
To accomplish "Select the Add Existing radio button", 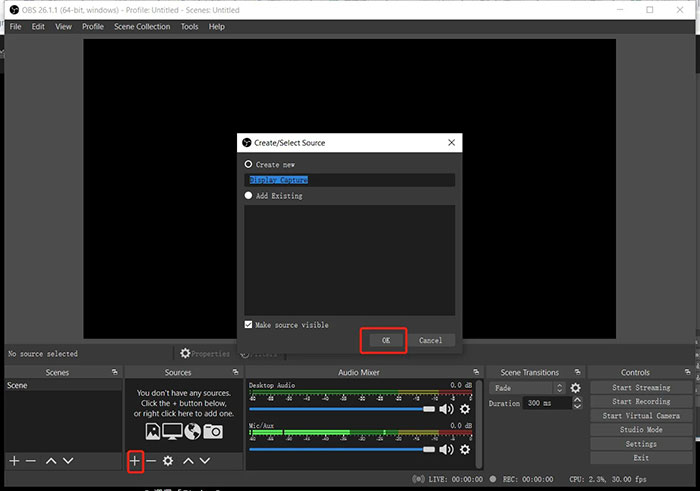I will click(x=249, y=196).
